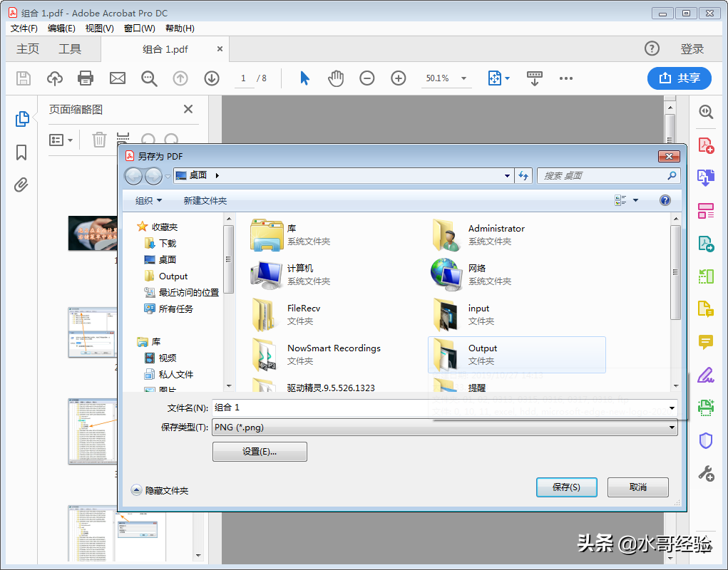Expand the address bar path dropdown
Viewport: 728px width, 570px height.
[x=507, y=176]
